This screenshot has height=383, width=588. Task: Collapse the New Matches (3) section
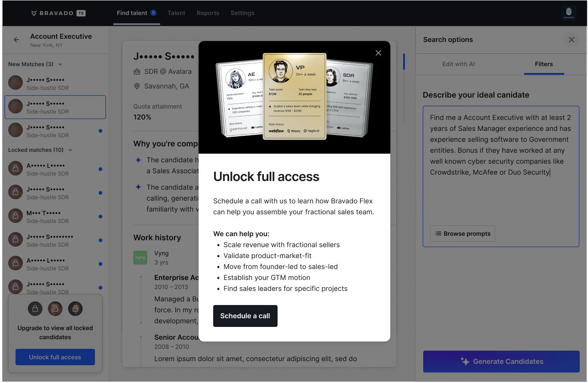click(60, 64)
